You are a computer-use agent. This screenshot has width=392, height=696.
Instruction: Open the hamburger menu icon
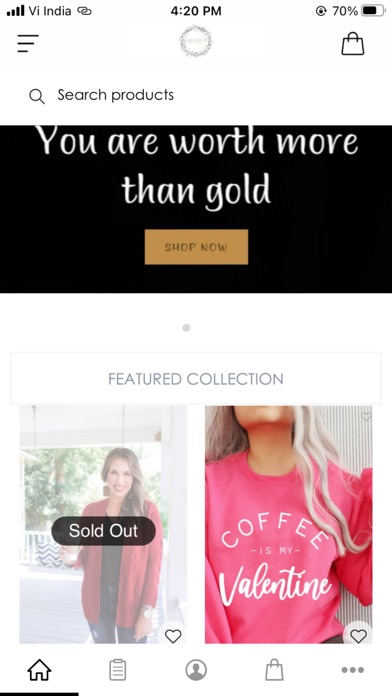pos(28,43)
